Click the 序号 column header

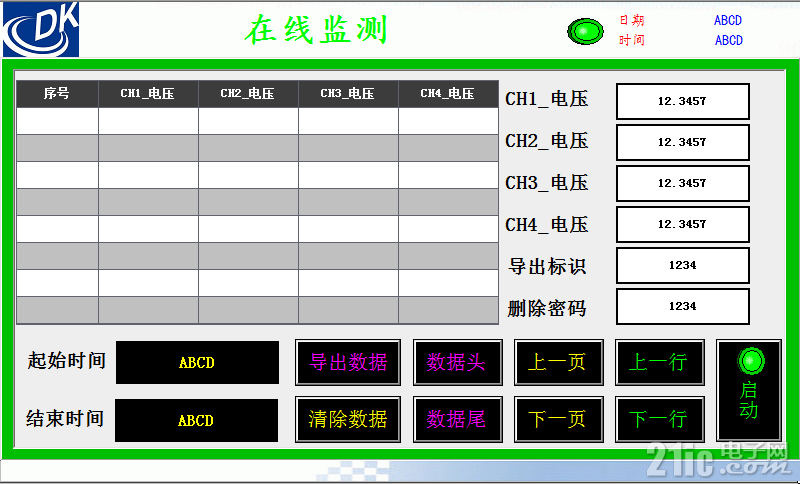(x=57, y=94)
